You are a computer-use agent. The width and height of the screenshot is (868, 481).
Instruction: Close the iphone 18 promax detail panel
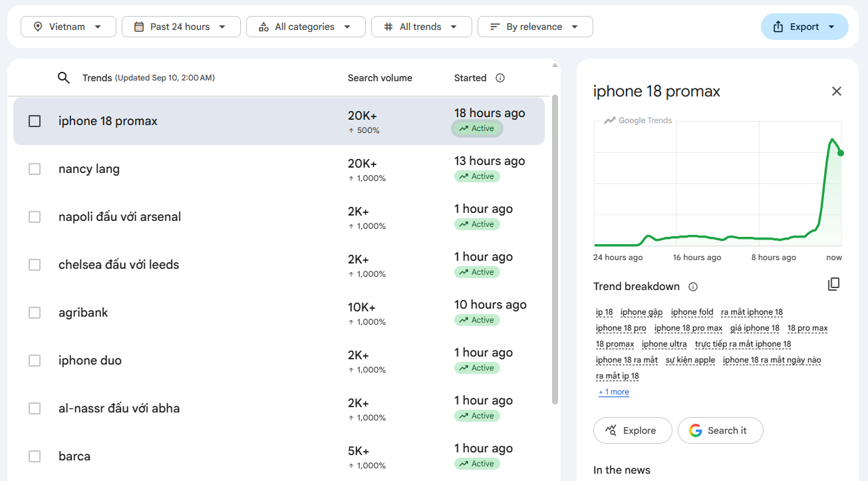(837, 91)
